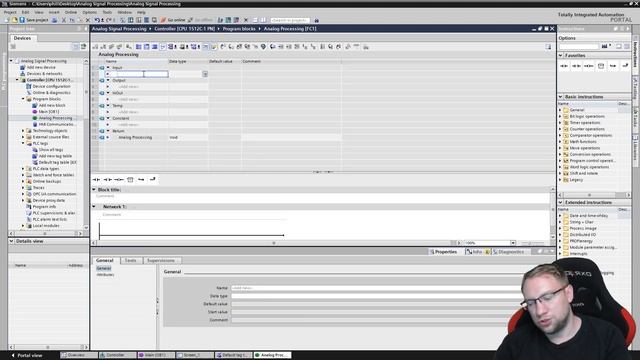Viewport: 640px width, 360px height.
Task: Click the Cut scissors icon in toolbar
Action: 64,20
